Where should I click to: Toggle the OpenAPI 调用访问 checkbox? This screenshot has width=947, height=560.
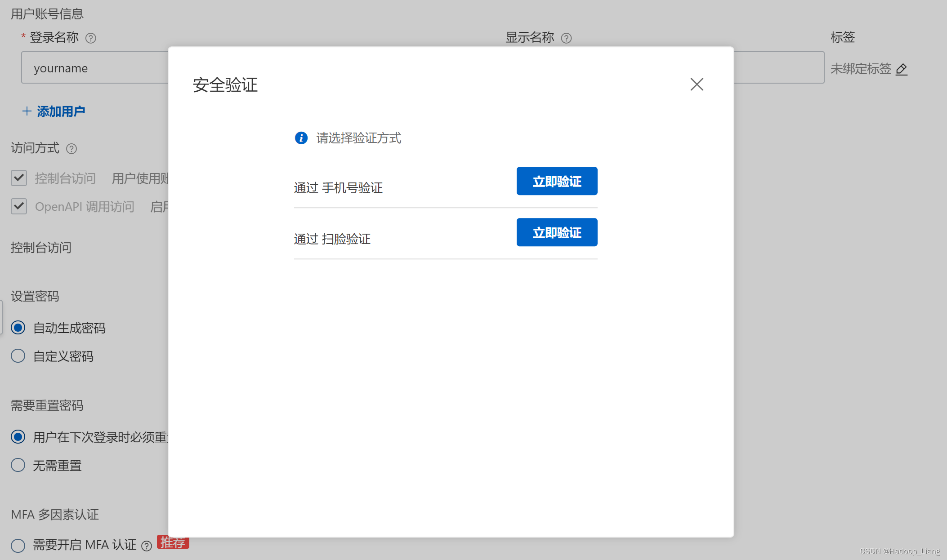click(x=19, y=206)
